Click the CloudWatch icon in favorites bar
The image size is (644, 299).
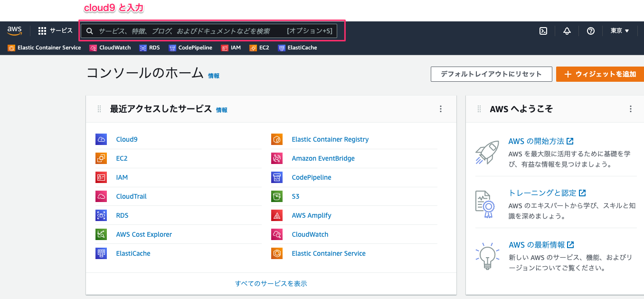pyautogui.click(x=93, y=48)
